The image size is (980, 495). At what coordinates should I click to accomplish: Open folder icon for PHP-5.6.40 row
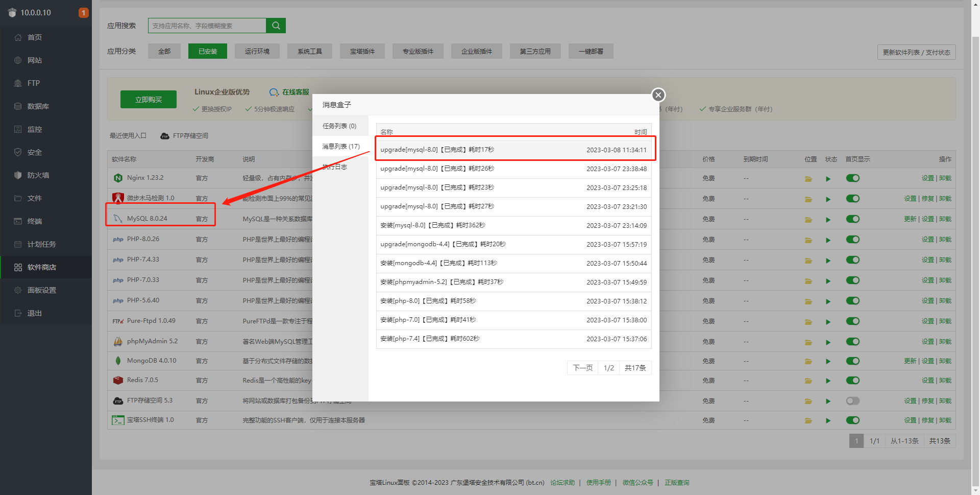coord(808,301)
